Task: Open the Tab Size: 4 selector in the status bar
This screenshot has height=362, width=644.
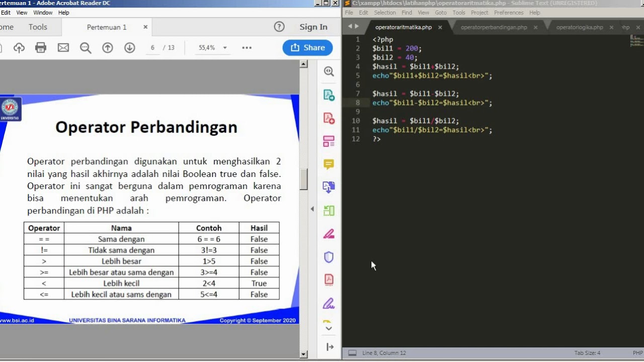Action: coord(587,353)
